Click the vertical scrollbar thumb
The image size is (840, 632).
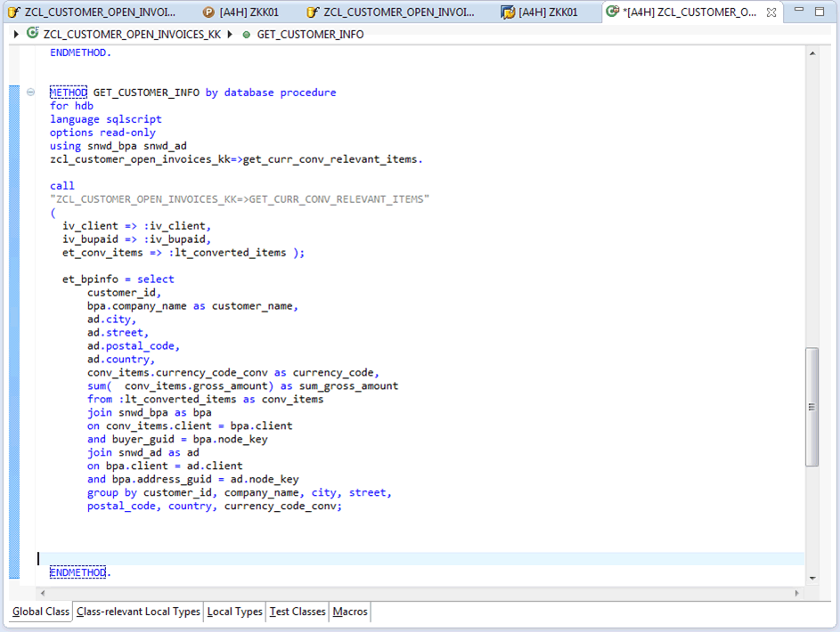811,406
